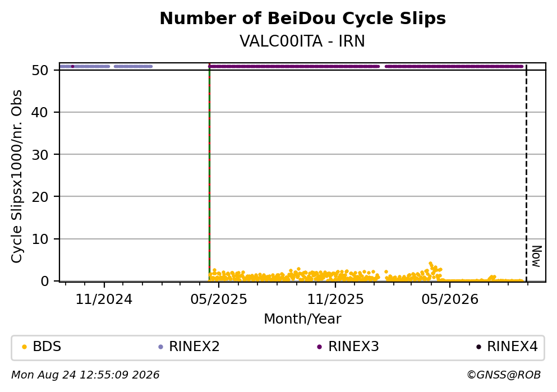Click the 11/2025 x-axis tick label
Screen dimensions: 557x392
tap(335, 299)
